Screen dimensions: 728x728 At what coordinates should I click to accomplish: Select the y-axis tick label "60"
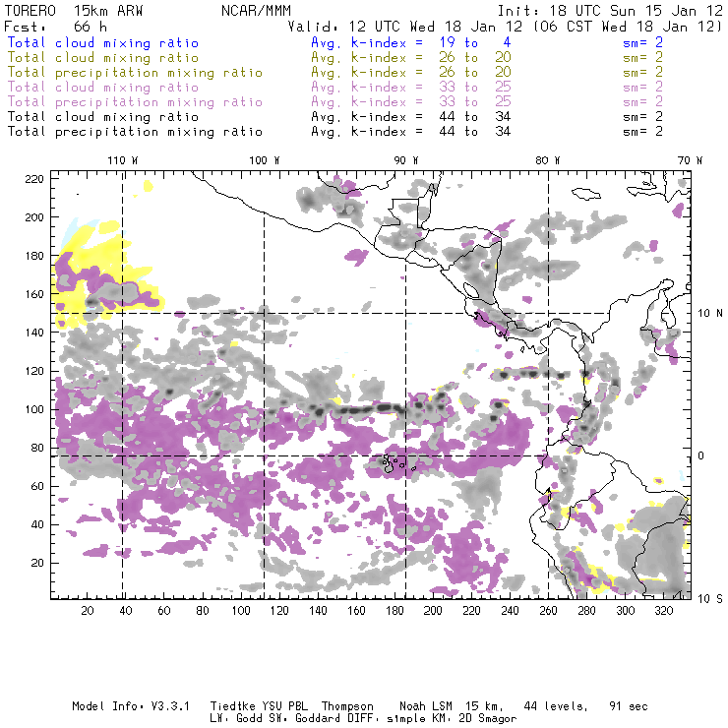click(37, 486)
